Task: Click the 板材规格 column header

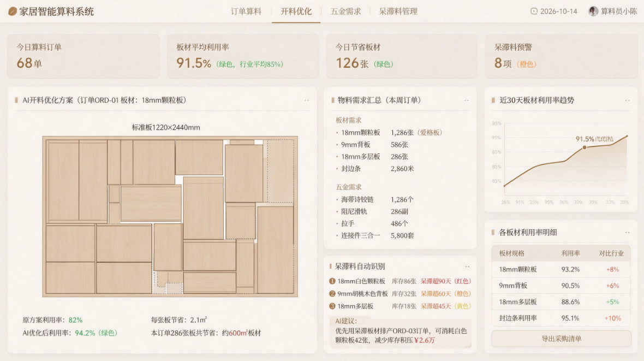Action: pos(512,253)
